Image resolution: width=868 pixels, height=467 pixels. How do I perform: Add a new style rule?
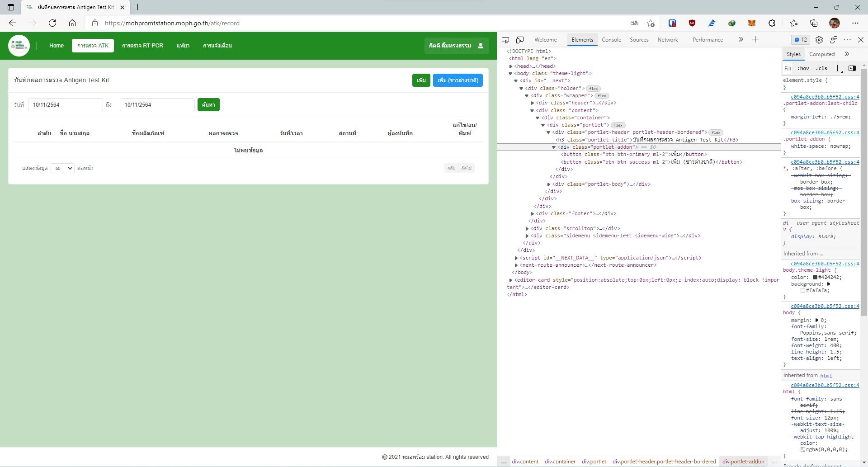pyautogui.click(x=837, y=68)
